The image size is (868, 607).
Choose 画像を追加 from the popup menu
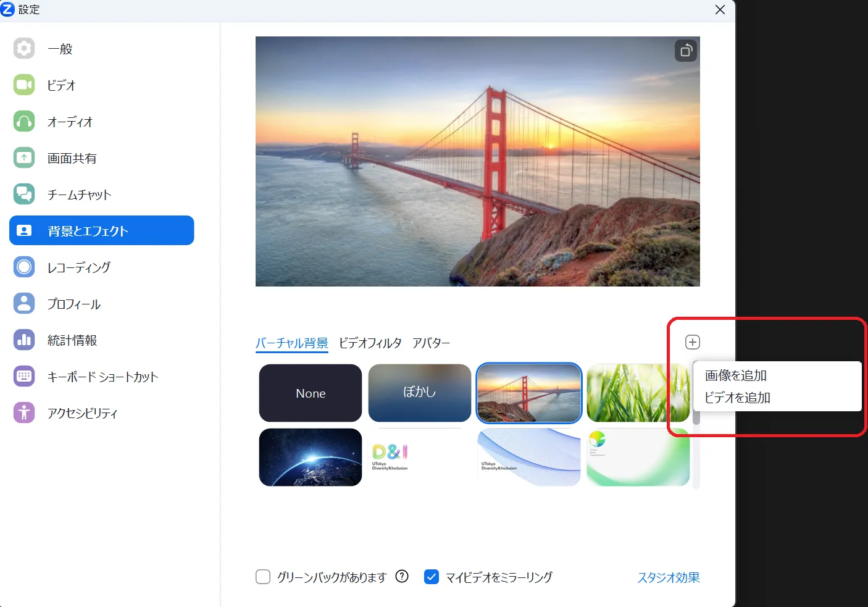pos(736,375)
